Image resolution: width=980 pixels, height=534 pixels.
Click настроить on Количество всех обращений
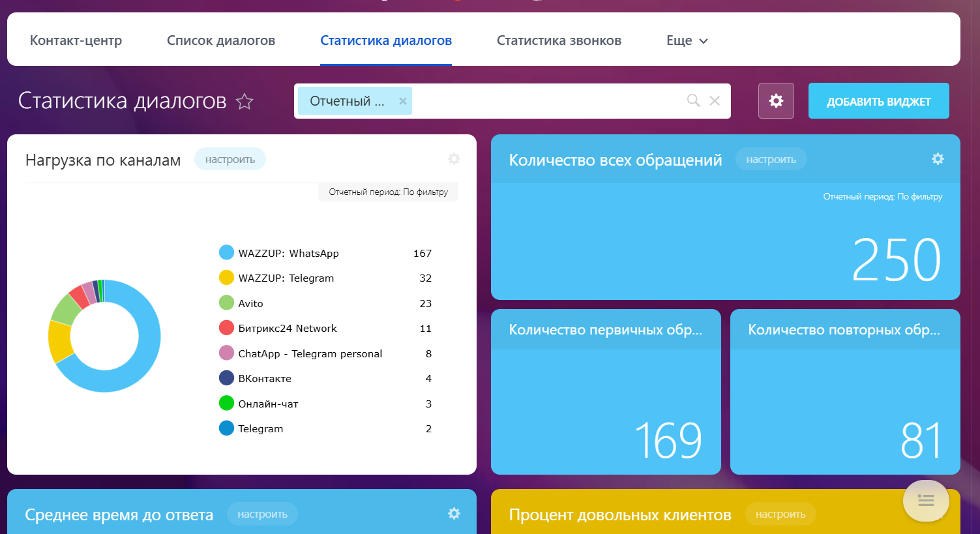tap(771, 160)
